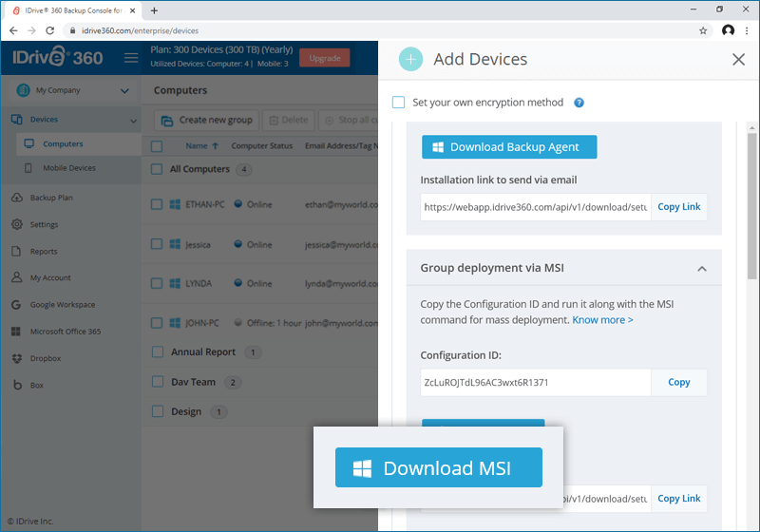760x532 pixels.
Task: Click Download Backup Agent button
Action: click(x=509, y=147)
